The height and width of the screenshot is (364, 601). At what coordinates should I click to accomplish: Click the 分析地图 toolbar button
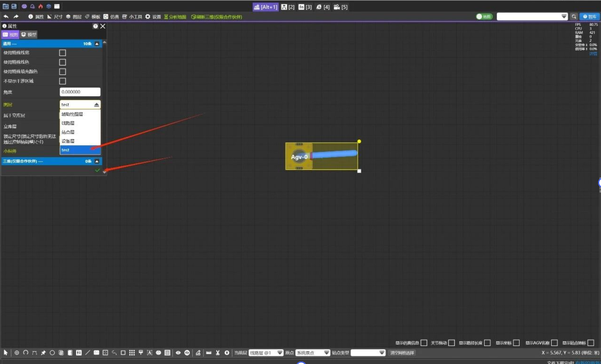click(175, 17)
